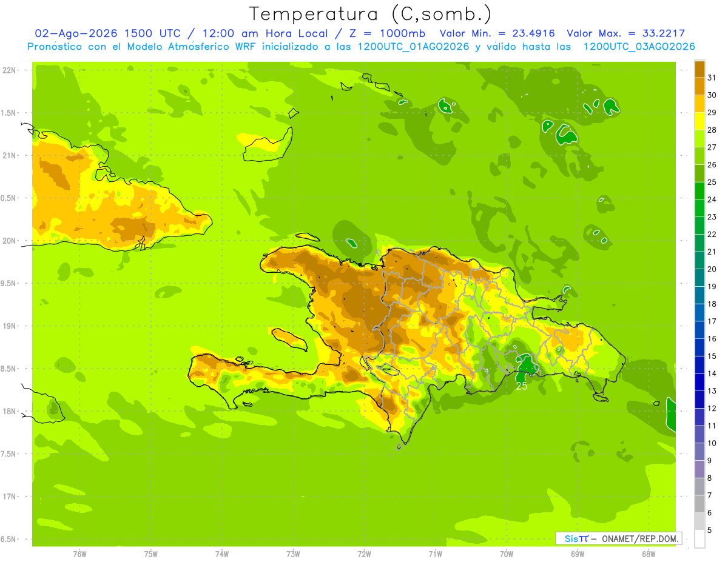Click the '18N' latitude axis label
The height and width of the screenshot is (562, 728).
(x=9, y=412)
